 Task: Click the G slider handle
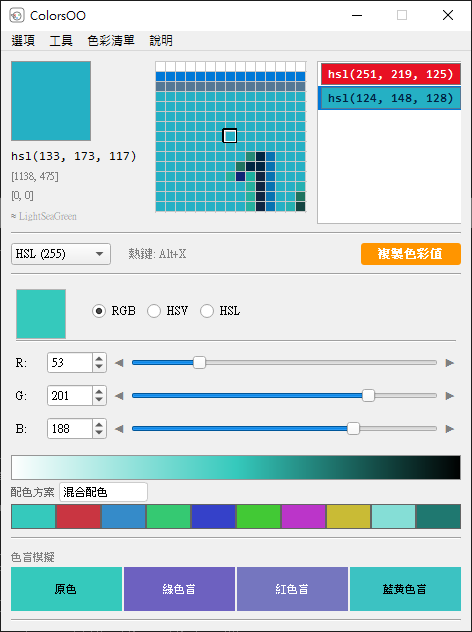coord(368,395)
